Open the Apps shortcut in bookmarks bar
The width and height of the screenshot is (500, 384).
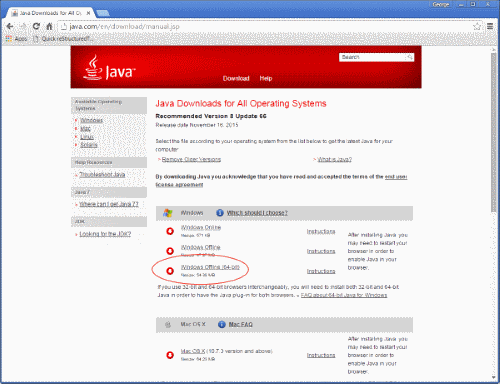point(16,39)
